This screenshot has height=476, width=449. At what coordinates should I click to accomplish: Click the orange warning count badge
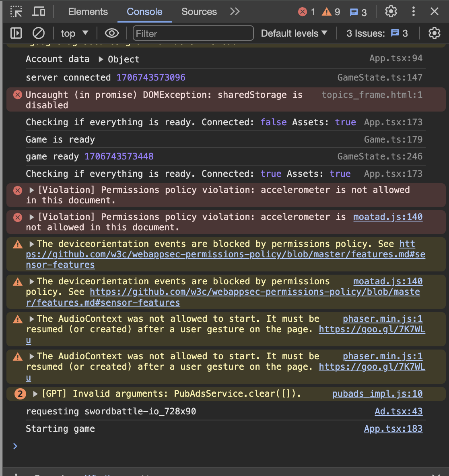tap(331, 12)
